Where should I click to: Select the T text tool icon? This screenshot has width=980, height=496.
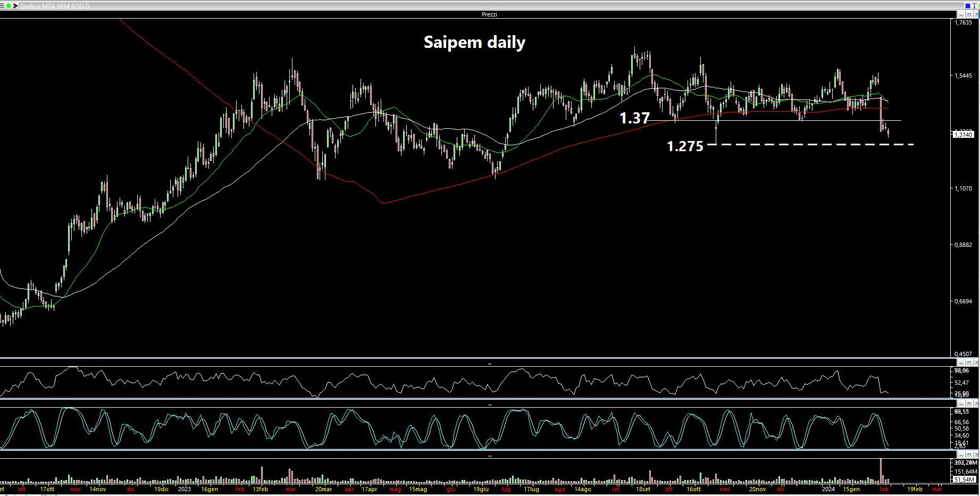pos(974,6)
